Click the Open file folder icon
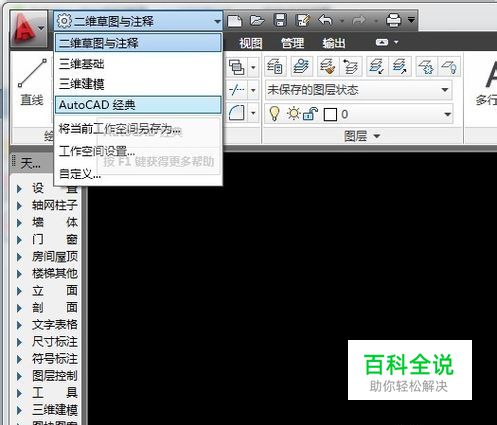Image resolution: width=497 pixels, height=425 pixels. click(x=257, y=21)
